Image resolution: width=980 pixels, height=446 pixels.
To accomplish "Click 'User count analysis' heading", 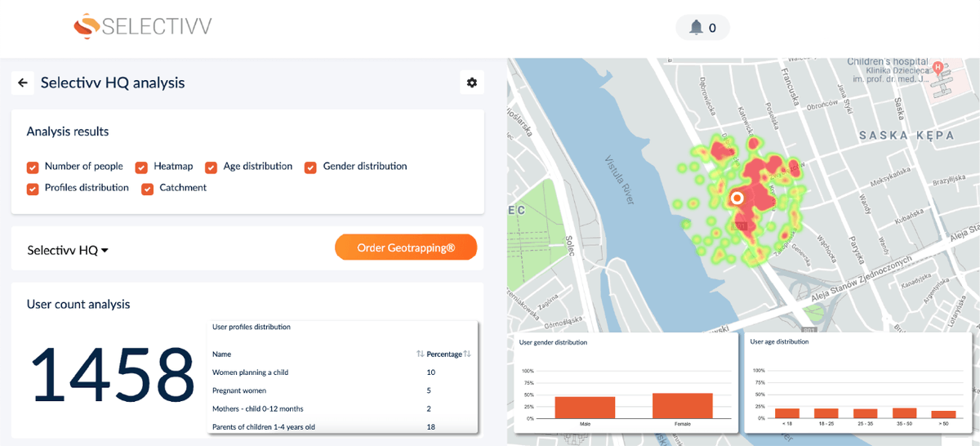I will click(x=78, y=304).
